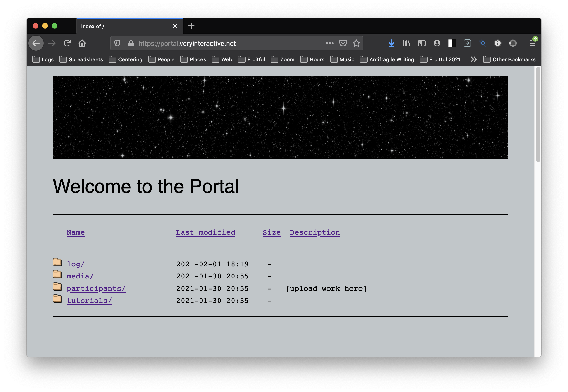568x392 pixels.
Task: Click the site security padlock icon
Action: coord(131,43)
